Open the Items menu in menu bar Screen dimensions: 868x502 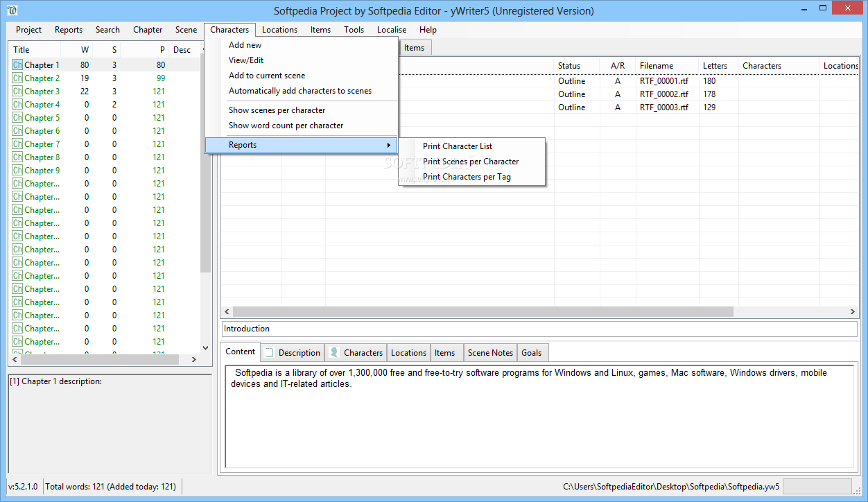[320, 30]
